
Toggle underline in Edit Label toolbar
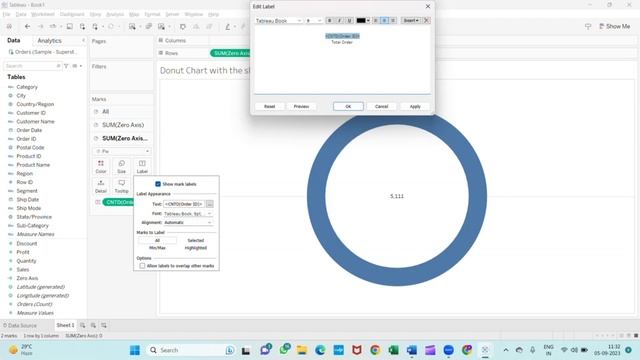click(349, 20)
